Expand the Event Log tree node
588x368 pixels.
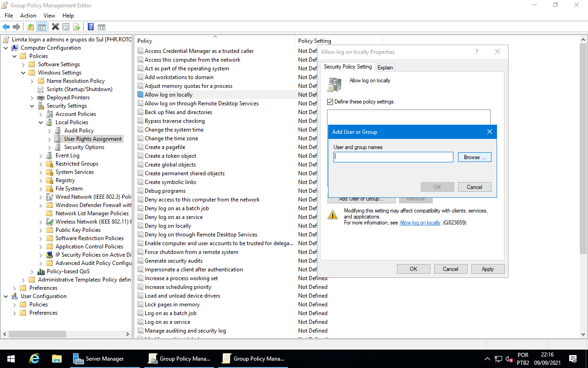tap(41, 155)
